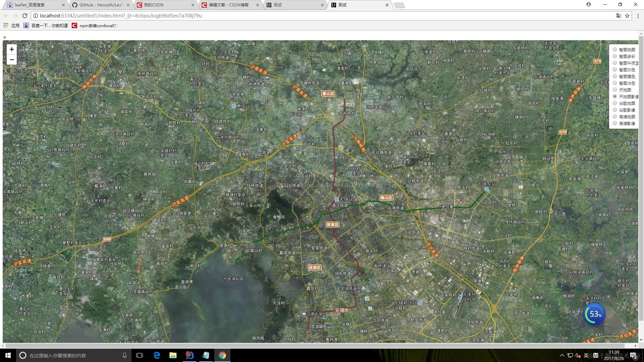644x362 pixels.
Task: Open Chrome's three-dot menu
Action: (638, 16)
